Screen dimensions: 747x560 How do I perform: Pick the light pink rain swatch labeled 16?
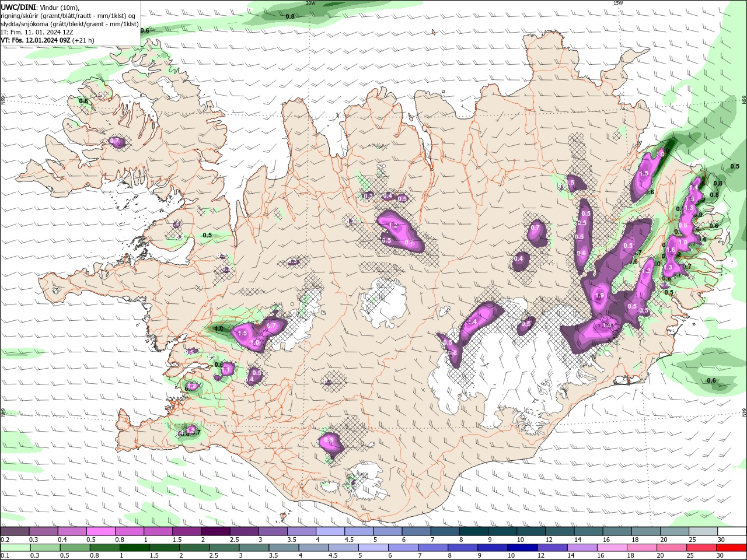(x=612, y=548)
